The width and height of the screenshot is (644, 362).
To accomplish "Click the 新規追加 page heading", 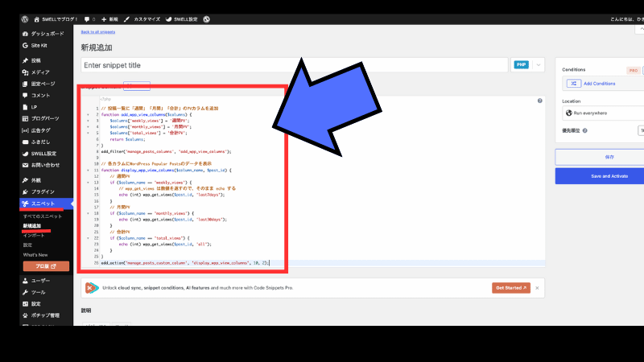I will click(x=97, y=47).
